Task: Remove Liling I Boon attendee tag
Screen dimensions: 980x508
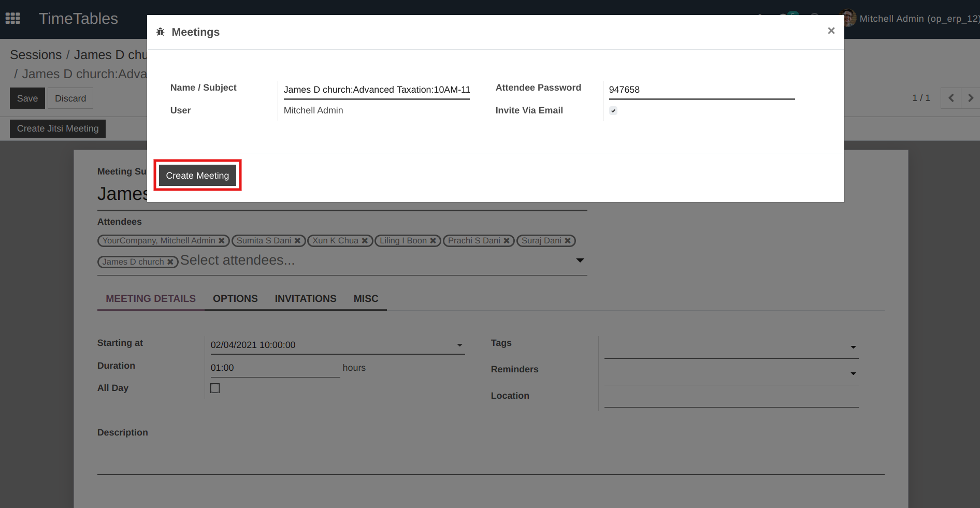Action: coord(433,241)
